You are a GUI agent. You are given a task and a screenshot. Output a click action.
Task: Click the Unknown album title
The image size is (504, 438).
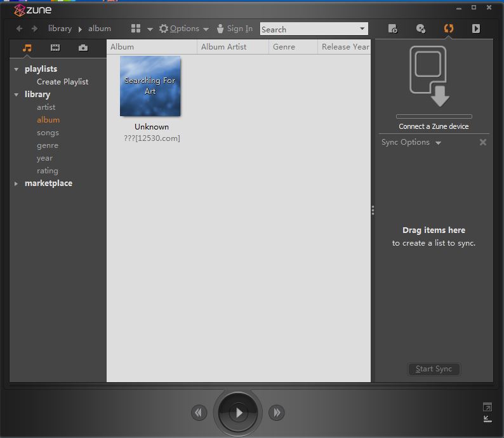pos(152,127)
